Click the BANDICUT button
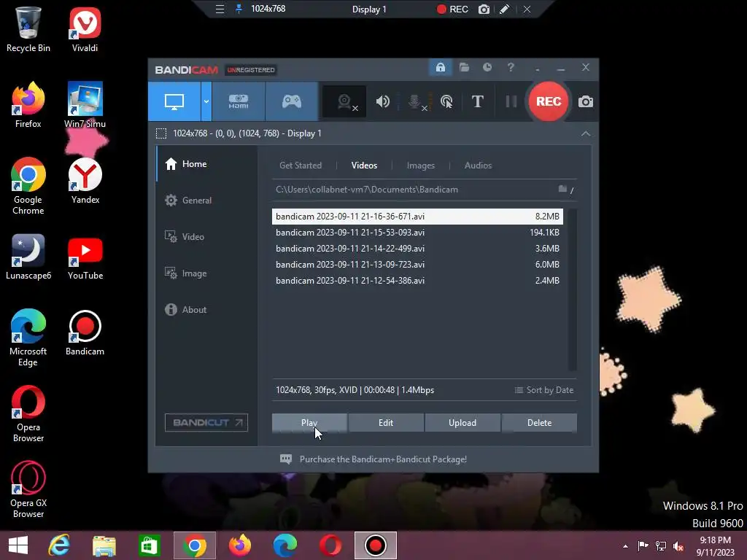The width and height of the screenshot is (747, 560). tap(206, 422)
